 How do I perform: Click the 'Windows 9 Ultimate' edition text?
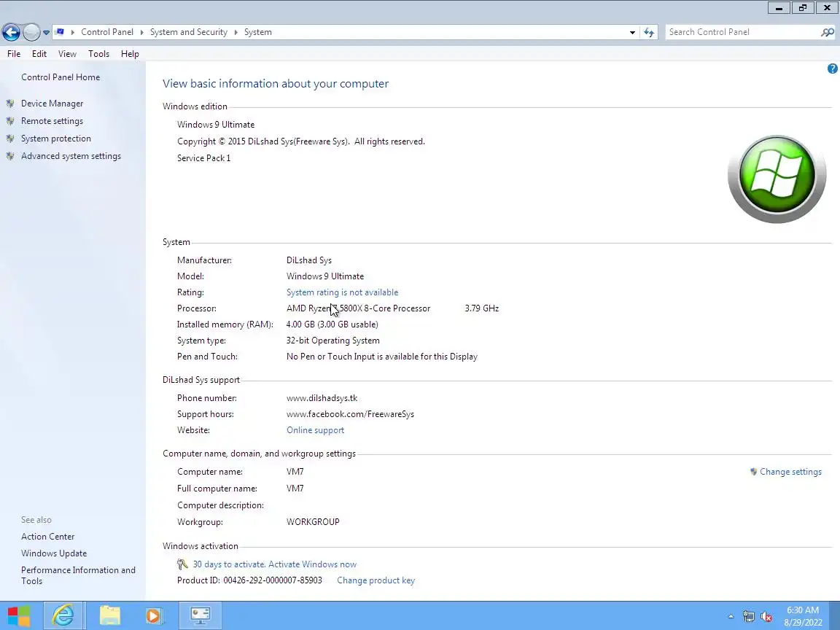pos(216,125)
